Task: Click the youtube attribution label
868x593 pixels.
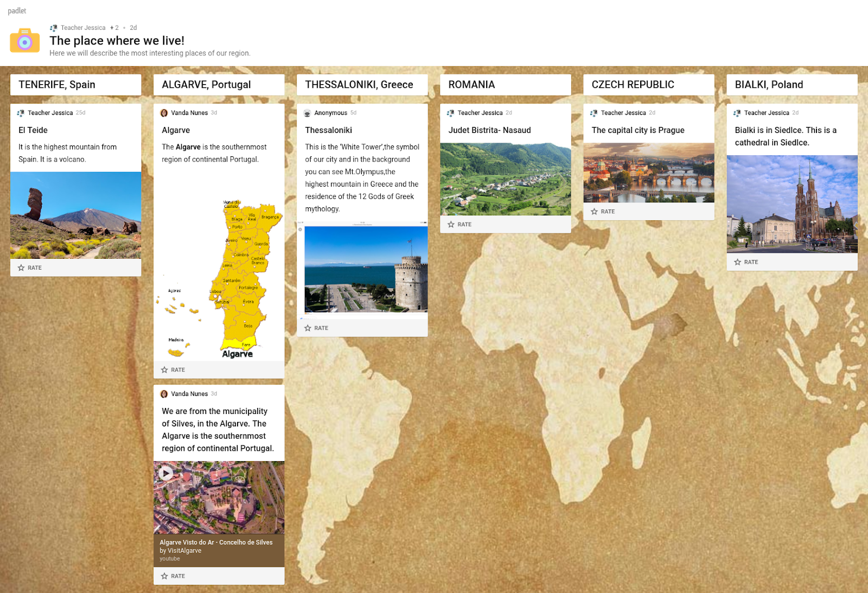Action: pyautogui.click(x=169, y=558)
